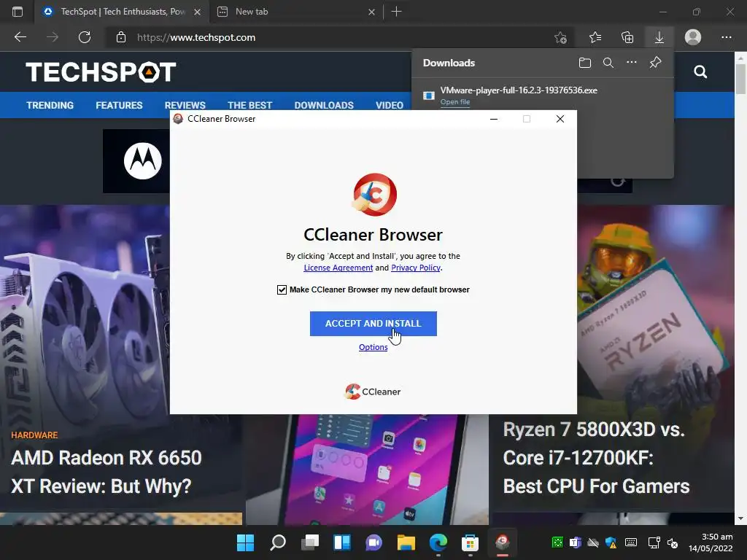Viewport: 747px width, 560px height.
Task: Open the Privacy Policy link
Action: tap(415, 268)
